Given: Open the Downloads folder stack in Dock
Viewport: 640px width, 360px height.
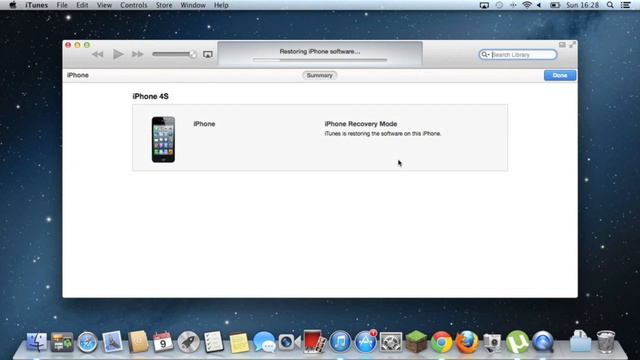Looking at the screenshot, I should (581, 342).
